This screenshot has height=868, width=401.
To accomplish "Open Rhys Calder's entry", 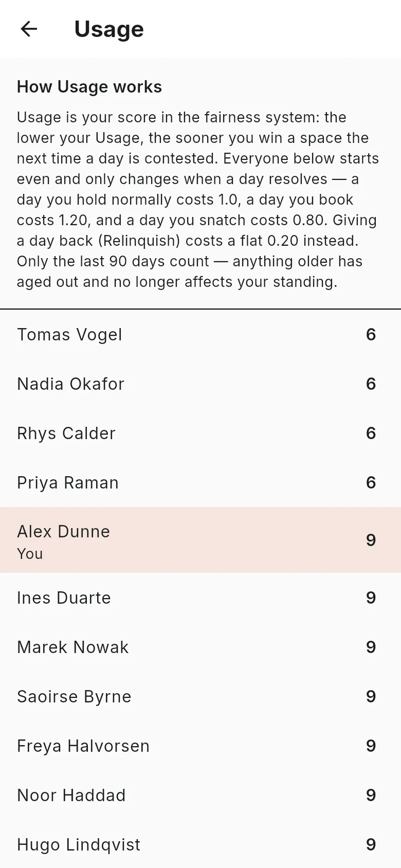I will [x=200, y=433].
